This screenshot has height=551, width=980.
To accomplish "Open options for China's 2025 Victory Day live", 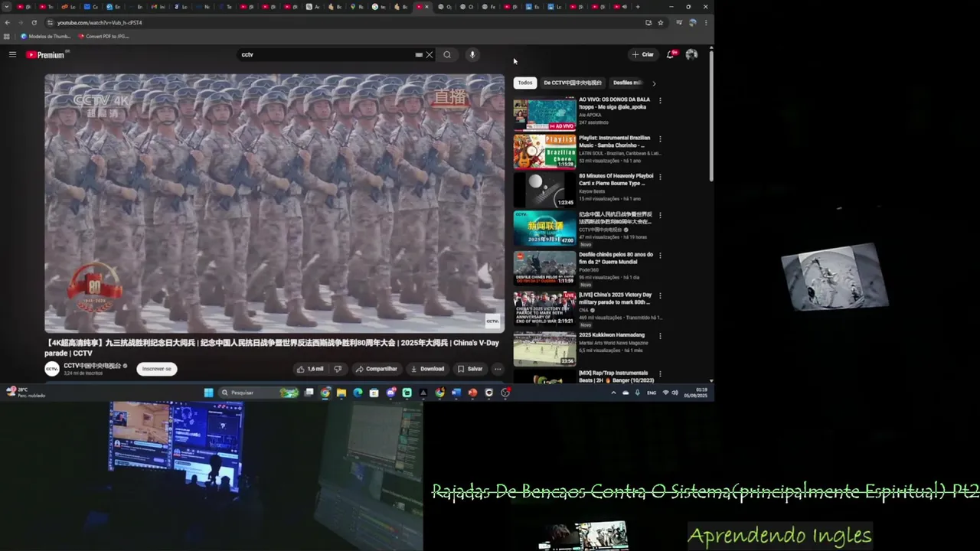I will pyautogui.click(x=660, y=296).
